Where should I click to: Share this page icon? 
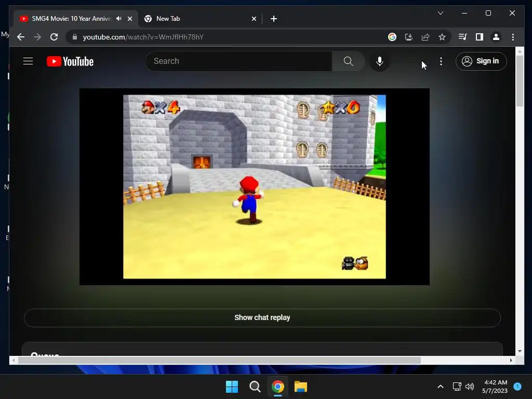tap(425, 37)
